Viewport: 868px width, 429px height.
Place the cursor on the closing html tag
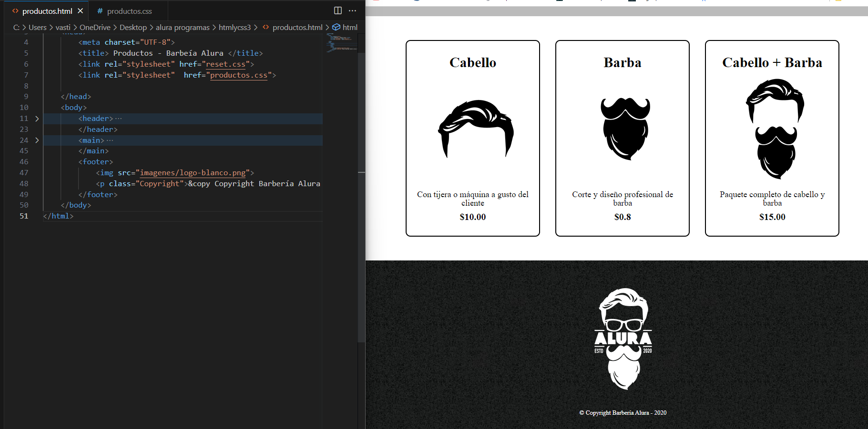(58, 216)
